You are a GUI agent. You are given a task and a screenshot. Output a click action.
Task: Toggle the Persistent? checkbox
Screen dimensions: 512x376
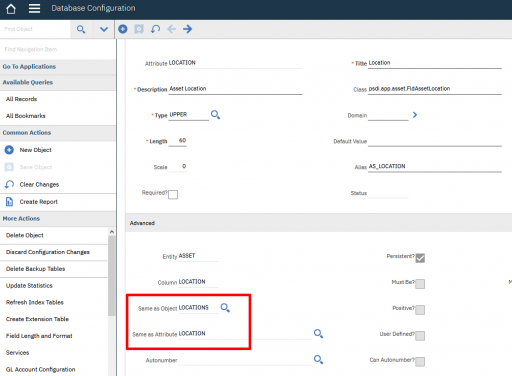[420, 258]
